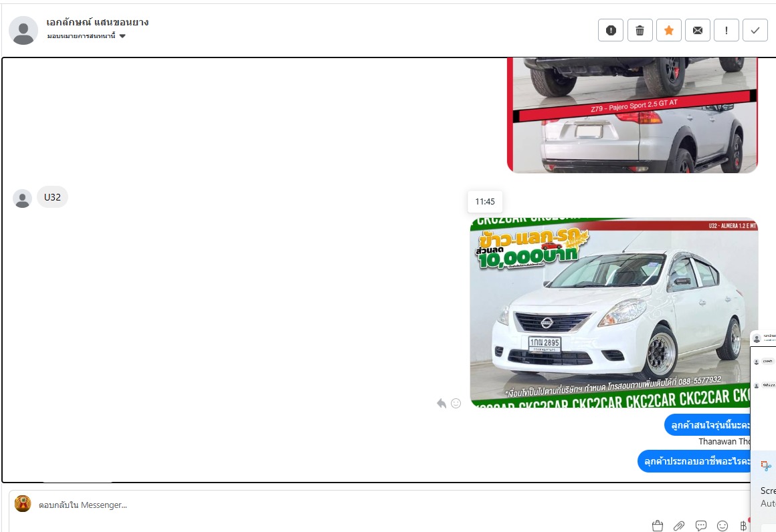776x532 pixels.
Task: Mark conversation as spam with exclamation-circle icon
Action: [611, 30]
